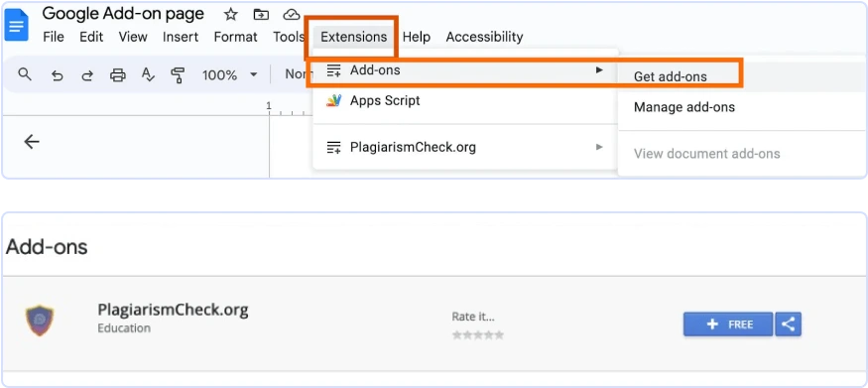Click the Apps Script colorful icon
868x388 pixels.
pos(333,101)
